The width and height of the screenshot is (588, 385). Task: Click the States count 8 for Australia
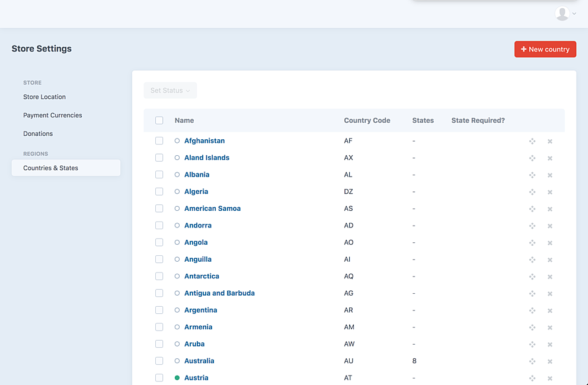(414, 361)
